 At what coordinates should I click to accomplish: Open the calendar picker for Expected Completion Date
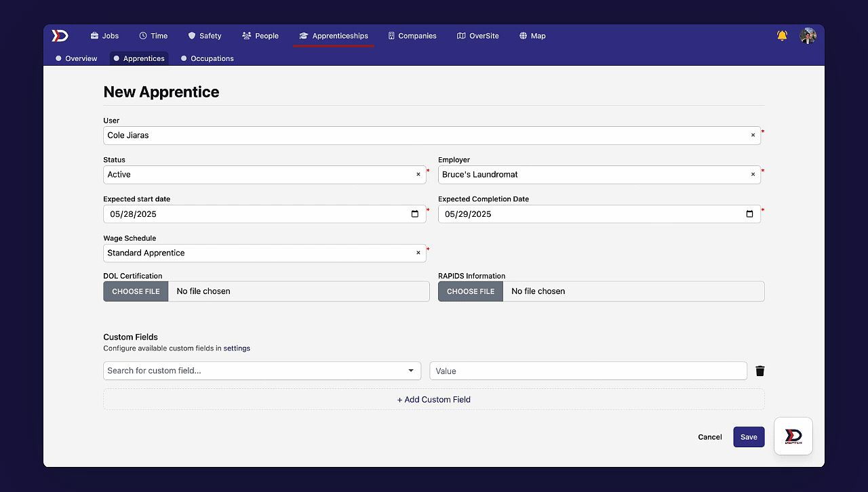(x=749, y=214)
